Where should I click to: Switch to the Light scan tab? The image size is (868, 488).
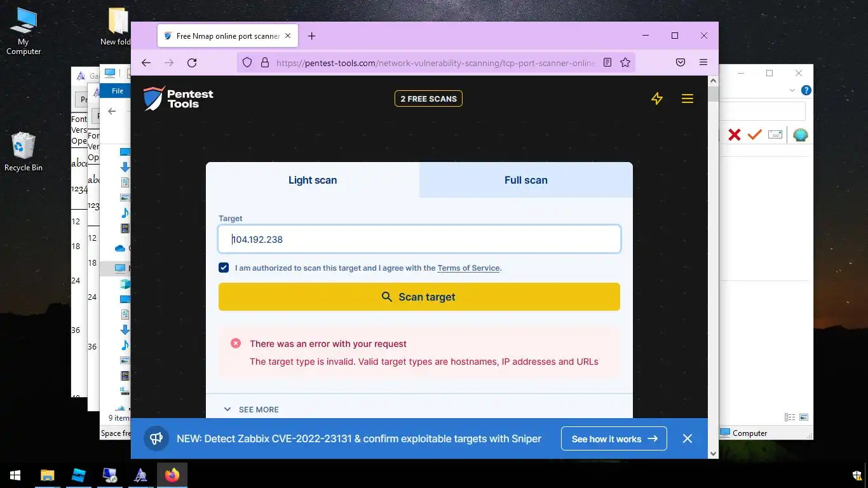[x=313, y=180]
